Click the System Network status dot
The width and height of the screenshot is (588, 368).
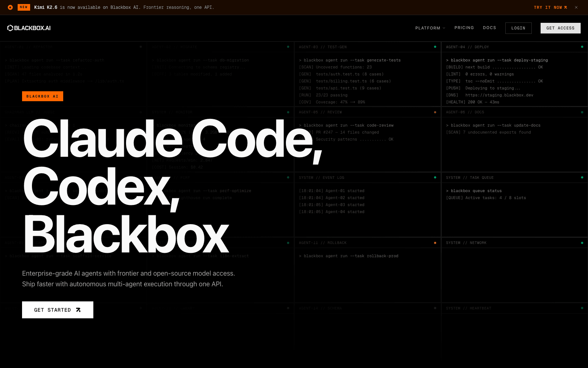tap(582, 243)
